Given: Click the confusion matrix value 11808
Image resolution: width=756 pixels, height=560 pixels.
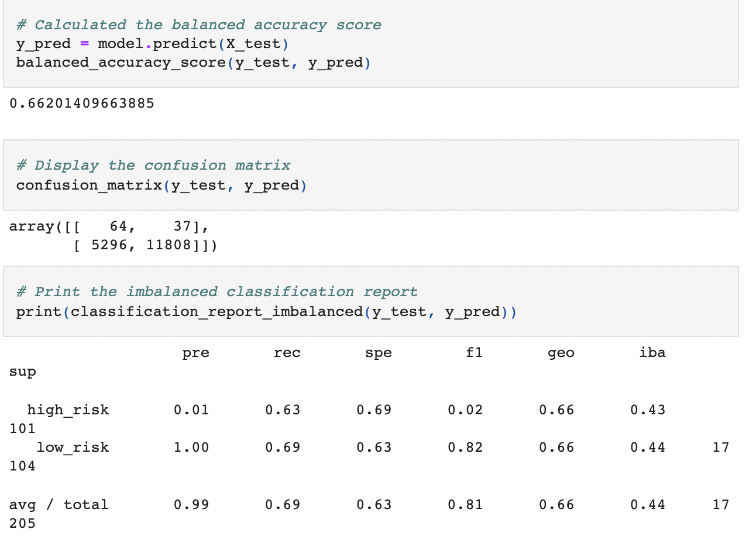Looking at the screenshot, I should 169,245.
